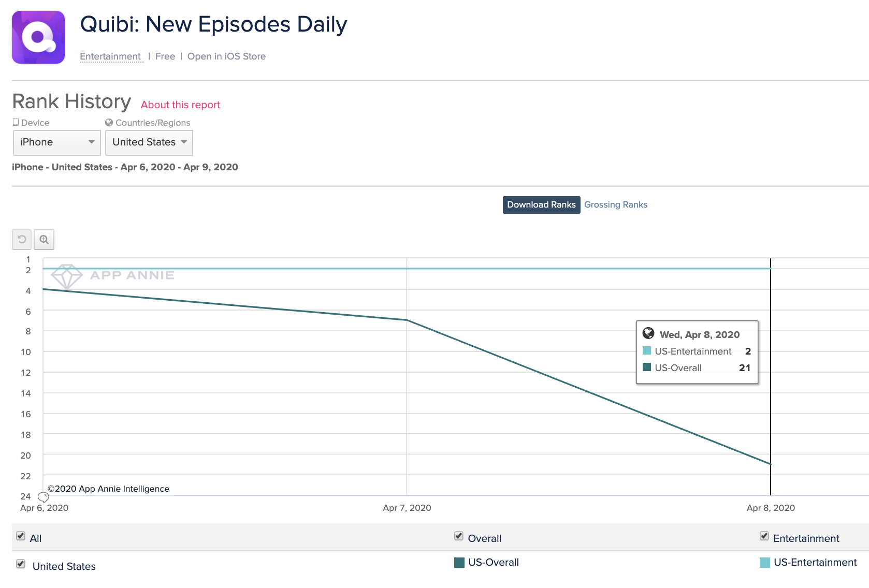Click the device icon beside Device label
The height and width of the screenshot is (588, 869).
(16, 123)
